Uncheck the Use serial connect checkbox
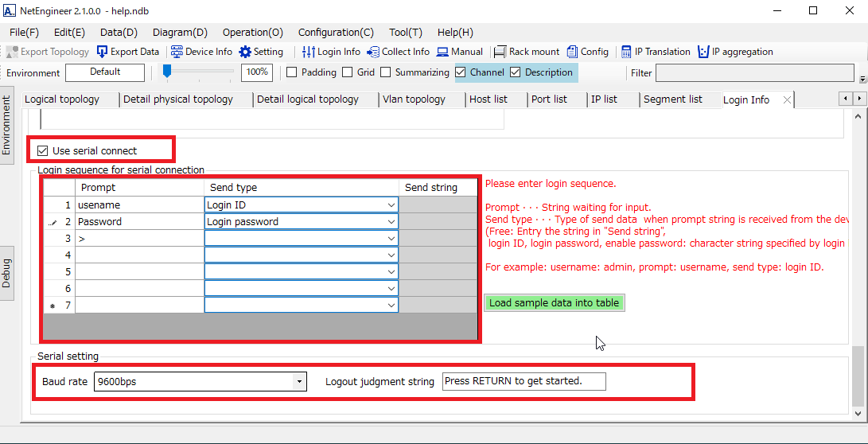The image size is (868, 444). pos(43,150)
